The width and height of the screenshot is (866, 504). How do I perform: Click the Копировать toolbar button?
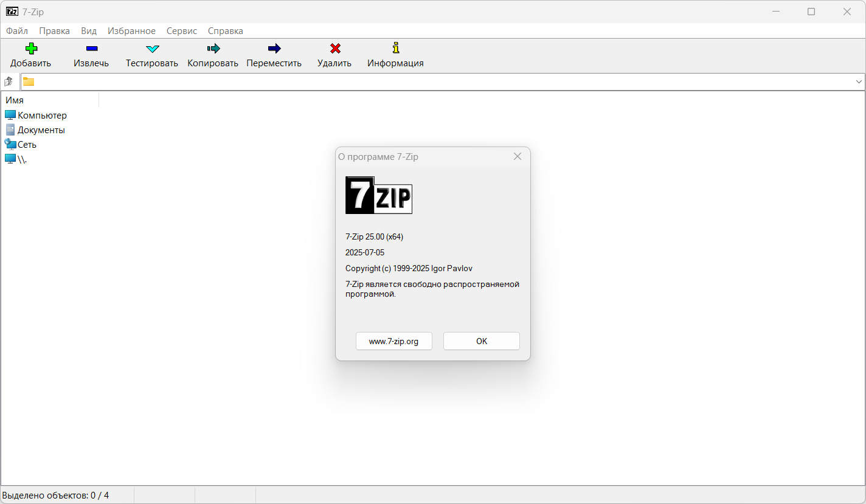[x=213, y=55]
